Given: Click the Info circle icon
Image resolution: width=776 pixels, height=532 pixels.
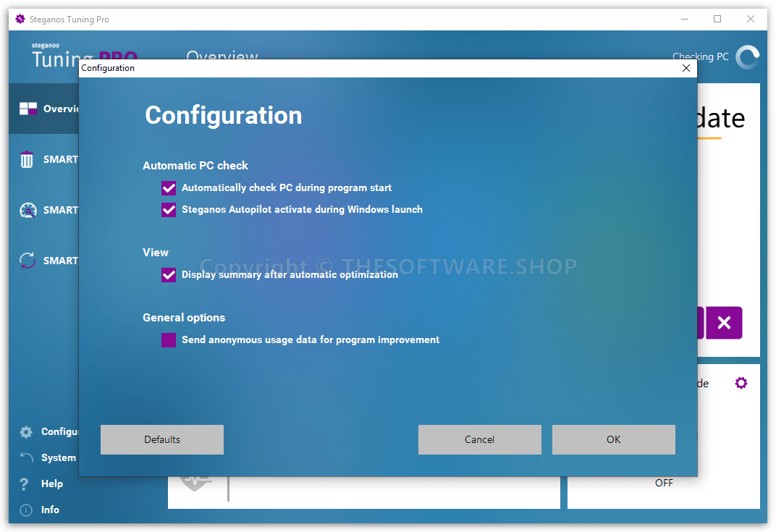Looking at the screenshot, I should click(26, 510).
